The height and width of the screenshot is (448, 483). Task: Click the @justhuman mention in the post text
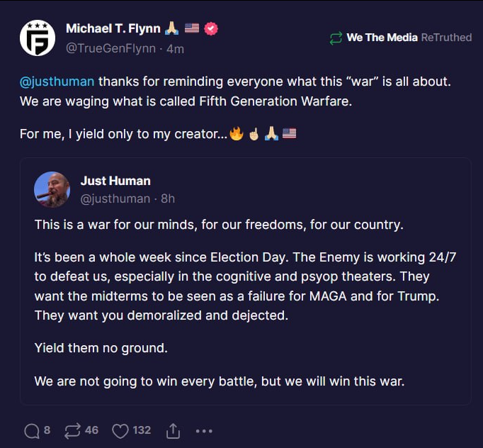pos(57,82)
